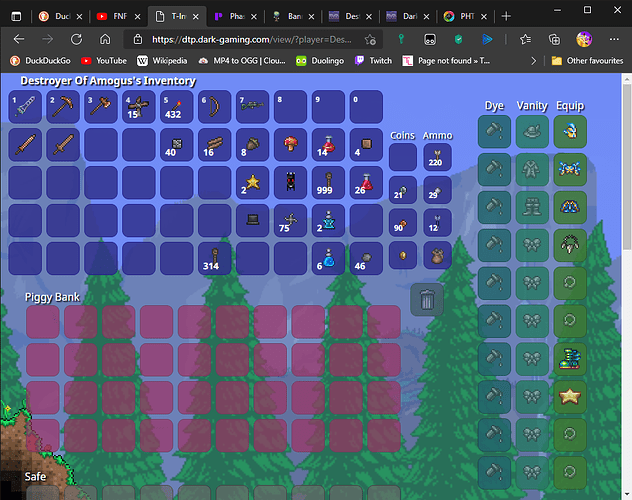Go back to the previous page

19,39
